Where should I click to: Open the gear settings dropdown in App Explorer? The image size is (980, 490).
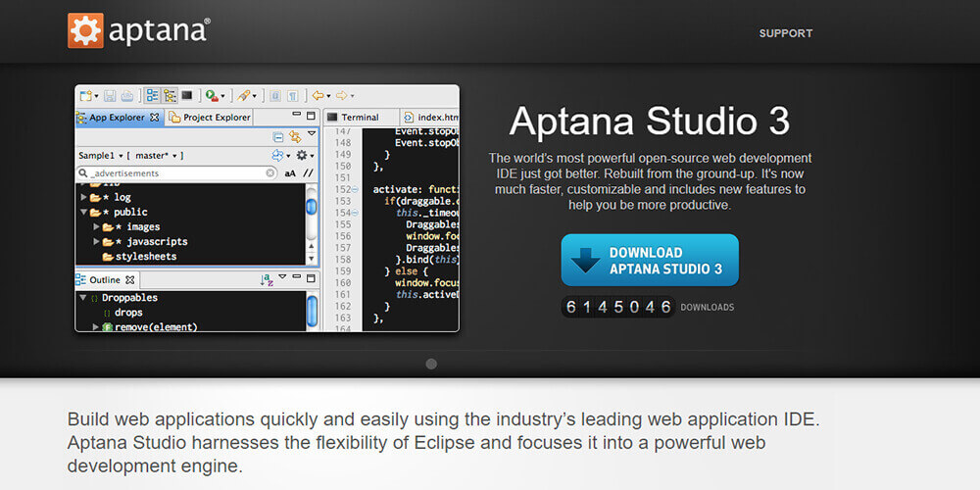[x=304, y=156]
